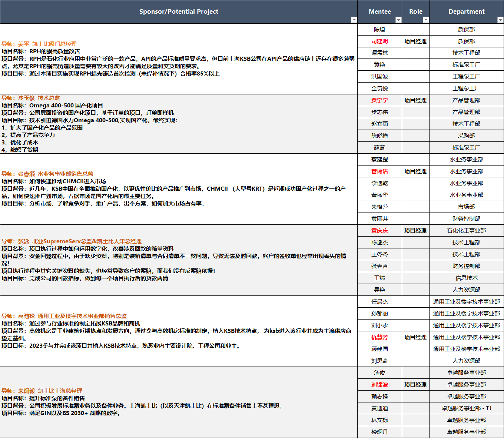504x438 pixels.
Task: Select mentee cell '谭孟林'
Action: point(379,53)
